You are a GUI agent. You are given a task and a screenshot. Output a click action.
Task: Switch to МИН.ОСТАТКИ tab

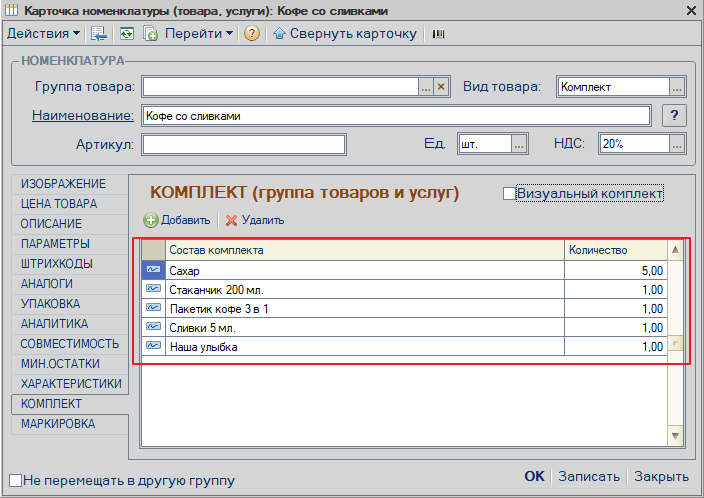70,364
